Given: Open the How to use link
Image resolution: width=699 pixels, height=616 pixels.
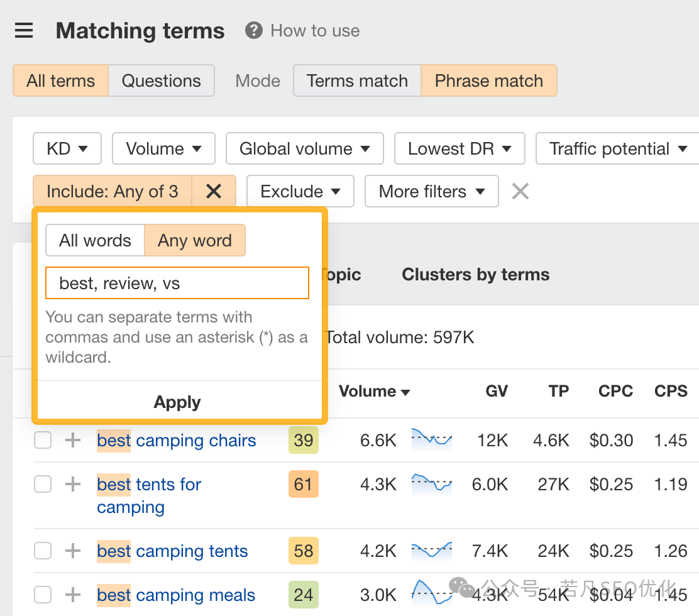Looking at the screenshot, I should [x=315, y=30].
